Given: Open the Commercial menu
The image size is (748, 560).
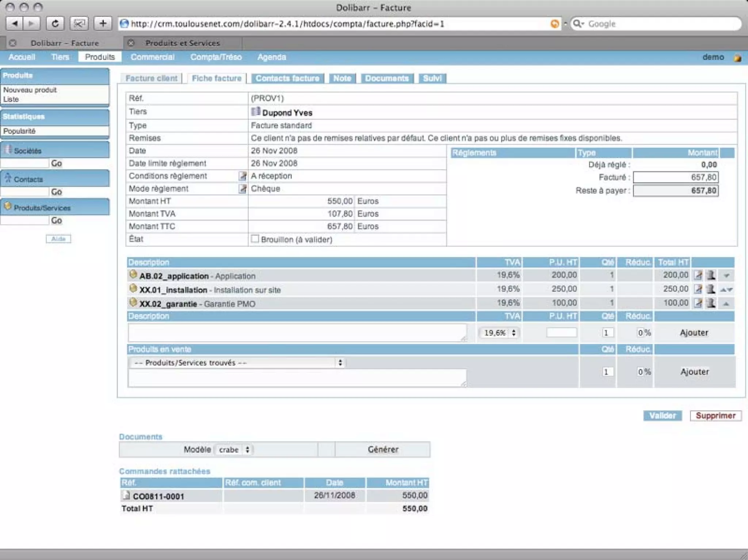Looking at the screenshot, I should pos(152,57).
